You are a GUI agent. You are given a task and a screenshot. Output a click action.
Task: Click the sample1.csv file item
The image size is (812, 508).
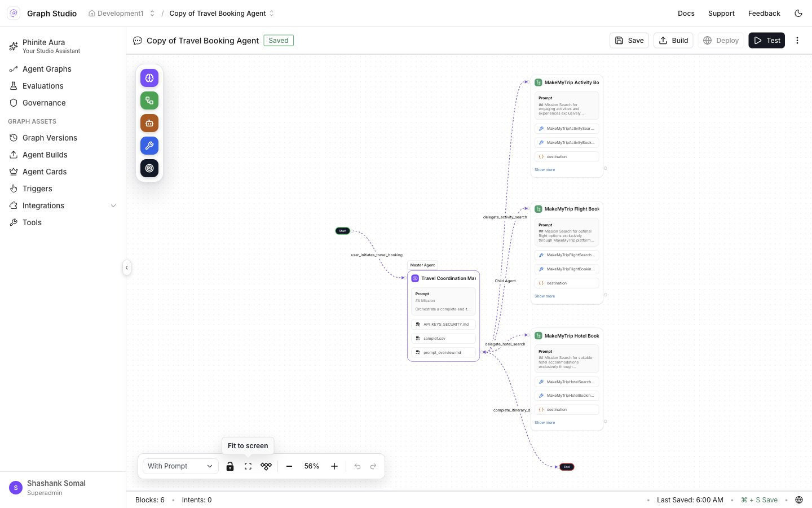(443, 339)
